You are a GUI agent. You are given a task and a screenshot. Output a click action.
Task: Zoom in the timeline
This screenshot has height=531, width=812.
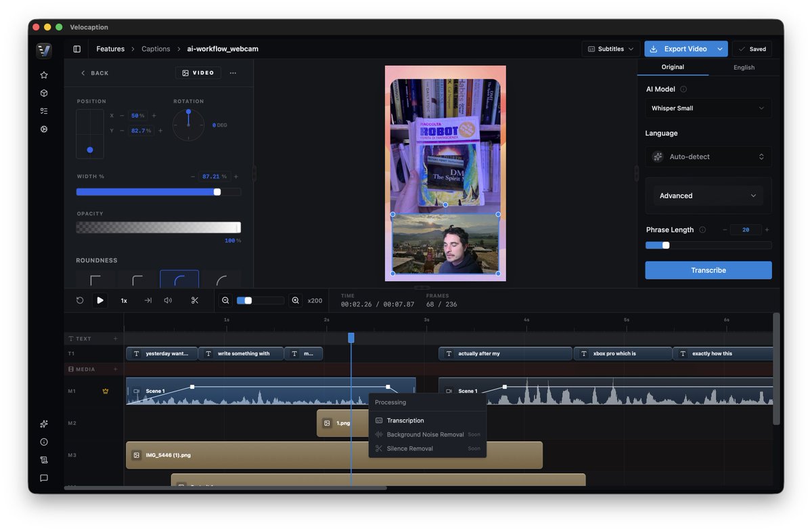tap(296, 300)
